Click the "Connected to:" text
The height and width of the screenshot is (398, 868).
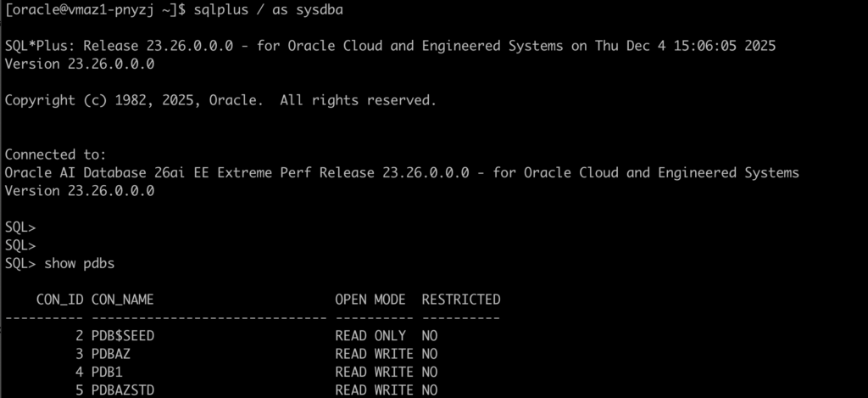[x=56, y=154]
